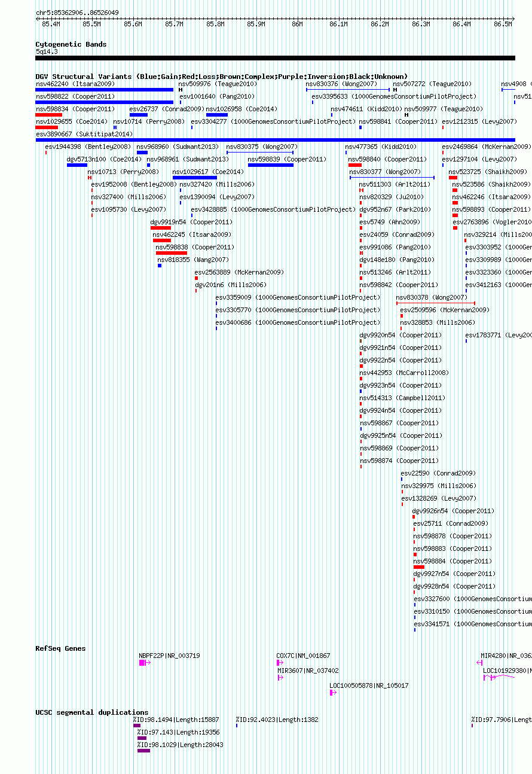Select variant nsv598834 (Cooper2011)
This screenshot has width=532, height=774.
coord(75,109)
